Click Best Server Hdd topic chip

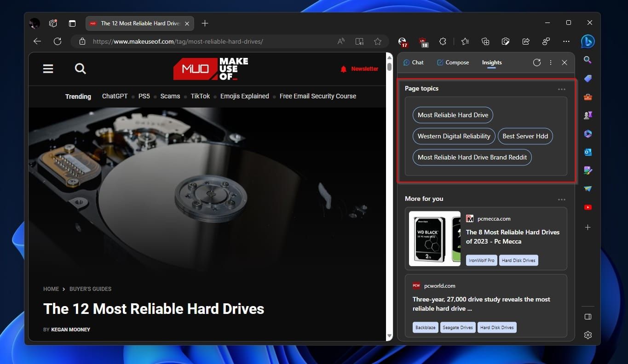[x=525, y=136]
